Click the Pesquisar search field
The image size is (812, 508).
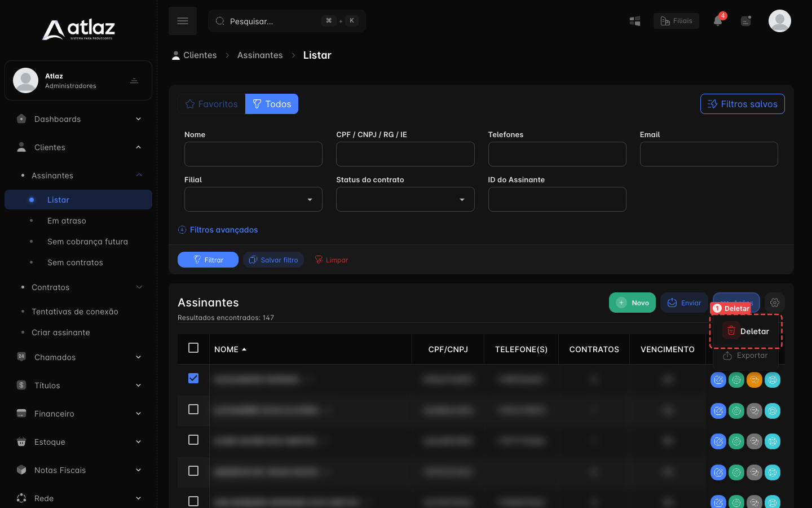(x=287, y=21)
